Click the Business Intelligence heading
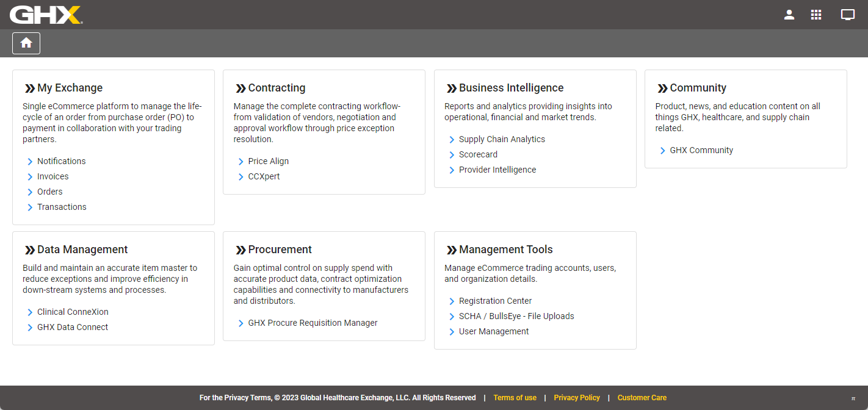This screenshot has width=868, height=410. (511, 88)
